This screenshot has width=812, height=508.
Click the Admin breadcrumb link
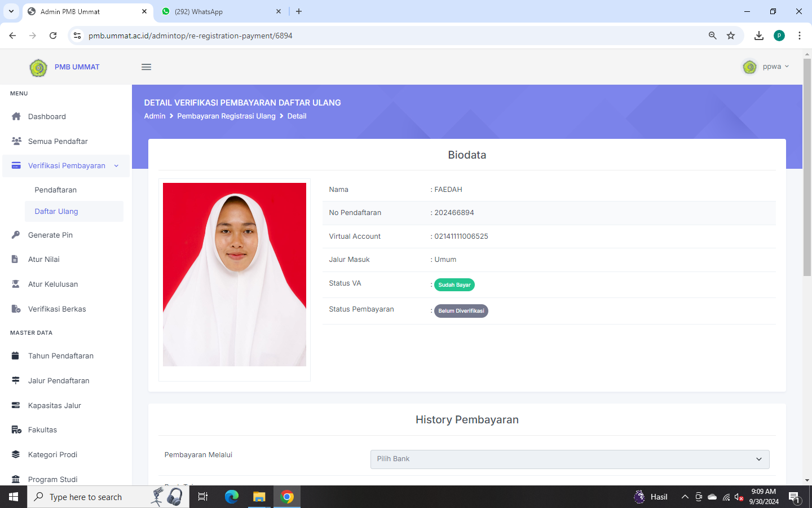[x=155, y=116]
